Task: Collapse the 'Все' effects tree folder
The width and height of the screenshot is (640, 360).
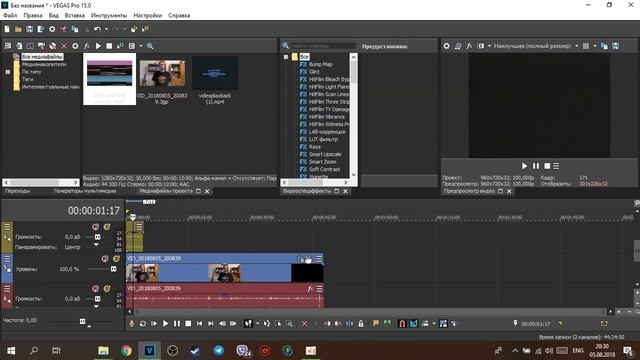Action: tap(286, 57)
